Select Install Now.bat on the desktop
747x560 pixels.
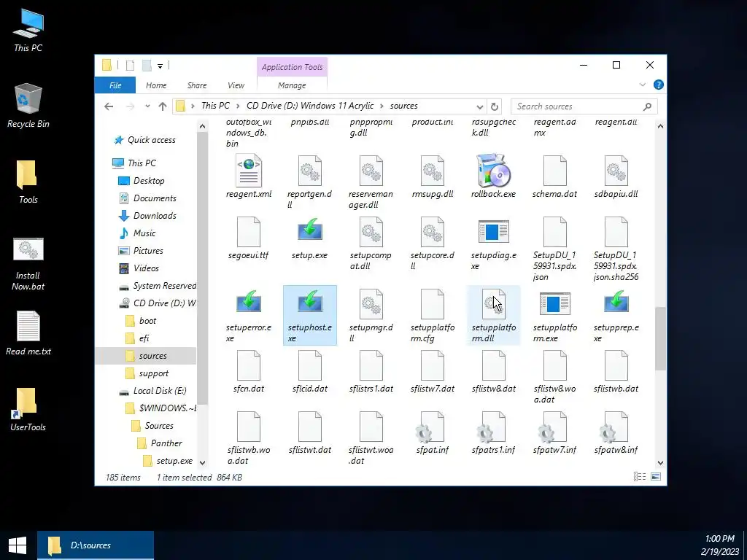28,264
